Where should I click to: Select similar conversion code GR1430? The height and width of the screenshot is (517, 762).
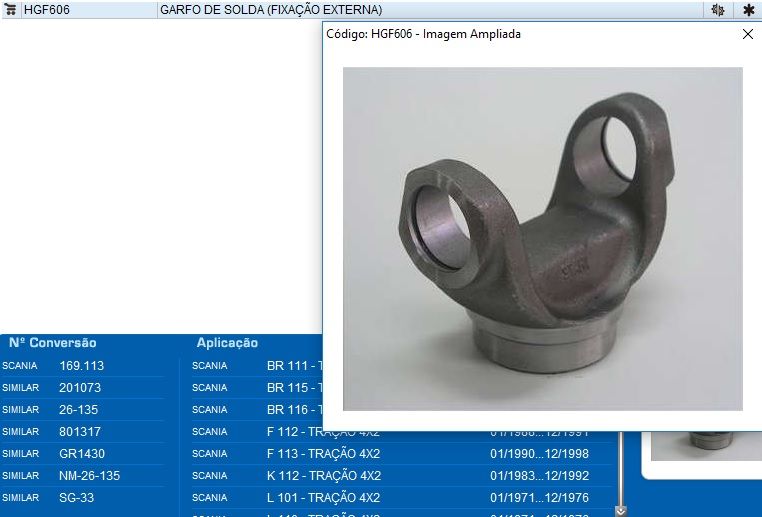[x=81, y=454]
